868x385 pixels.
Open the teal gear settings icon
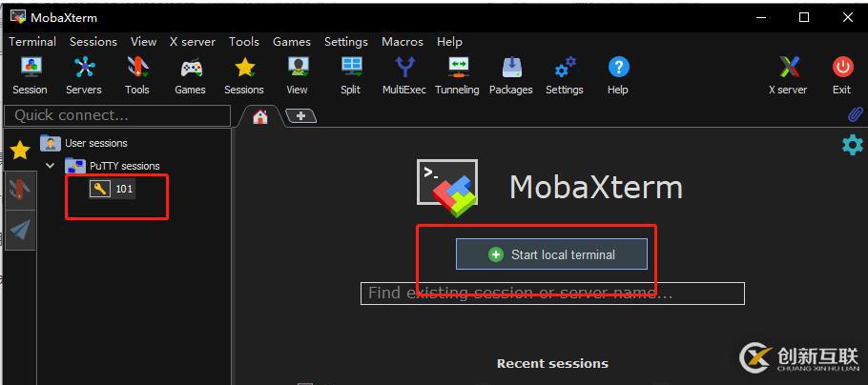tap(852, 145)
